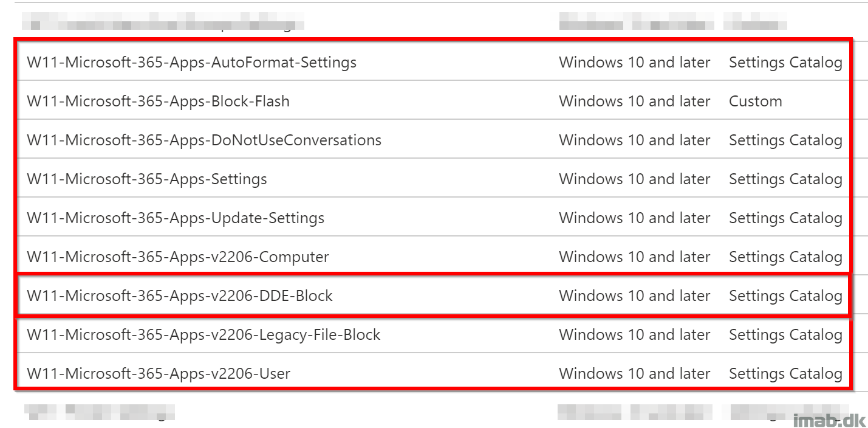The height and width of the screenshot is (428, 868).
Task: Select W11-Microsoft-365-Apps-v2206-Computer profile
Action: click(177, 257)
